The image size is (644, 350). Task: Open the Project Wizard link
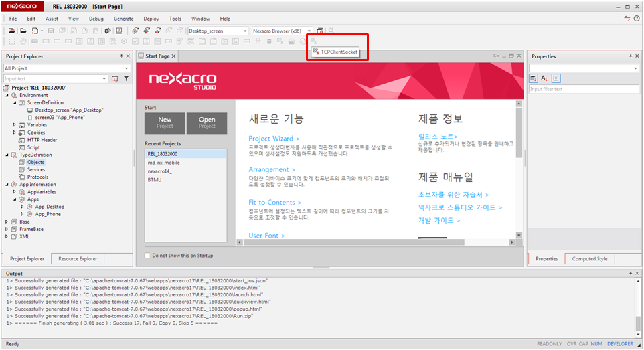[274, 139]
